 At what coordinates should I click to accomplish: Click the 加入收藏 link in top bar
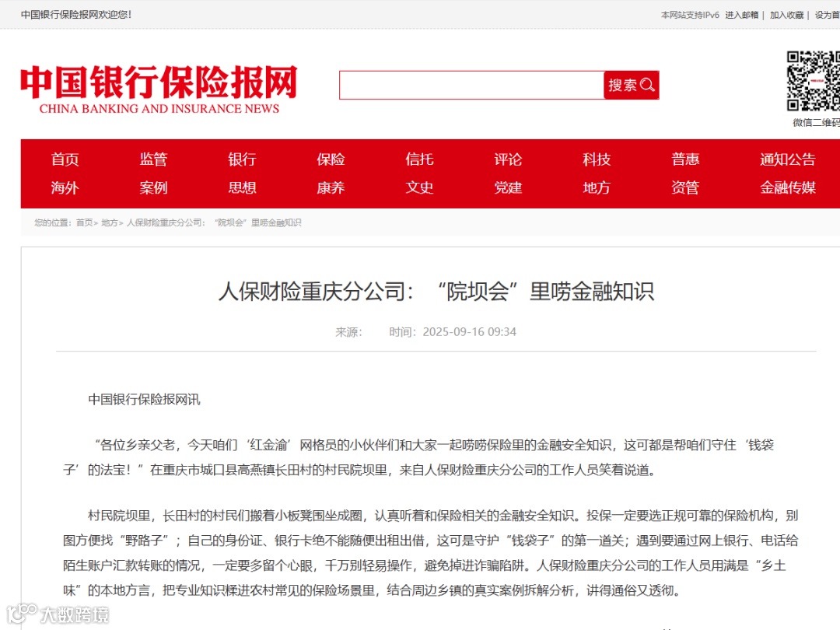(787, 15)
